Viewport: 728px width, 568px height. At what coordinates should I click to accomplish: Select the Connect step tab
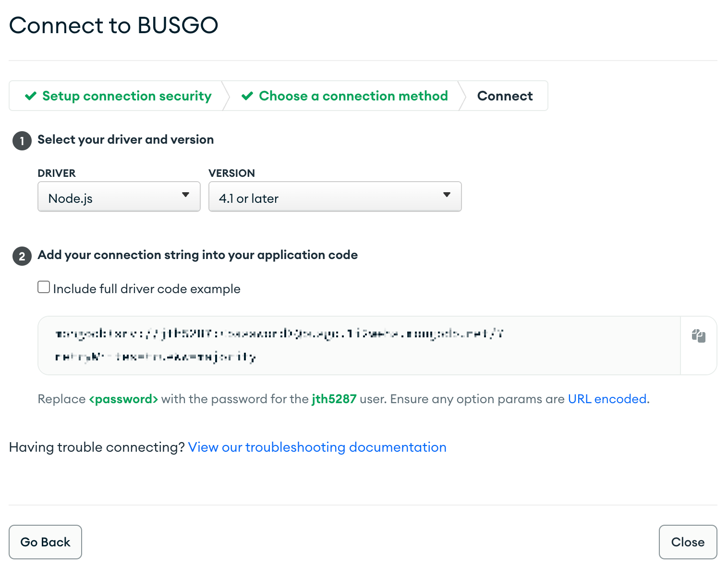coord(505,96)
